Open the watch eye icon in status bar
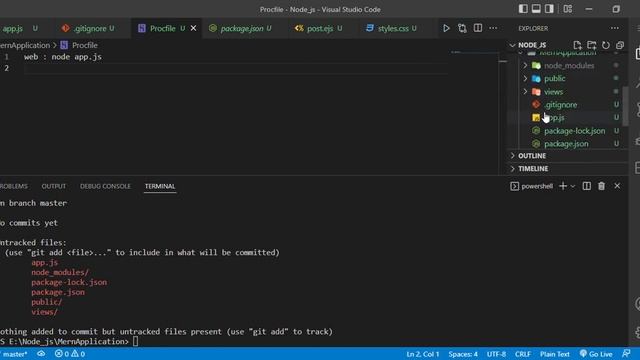Viewport: 640px width, 360px height. pos(41,354)
